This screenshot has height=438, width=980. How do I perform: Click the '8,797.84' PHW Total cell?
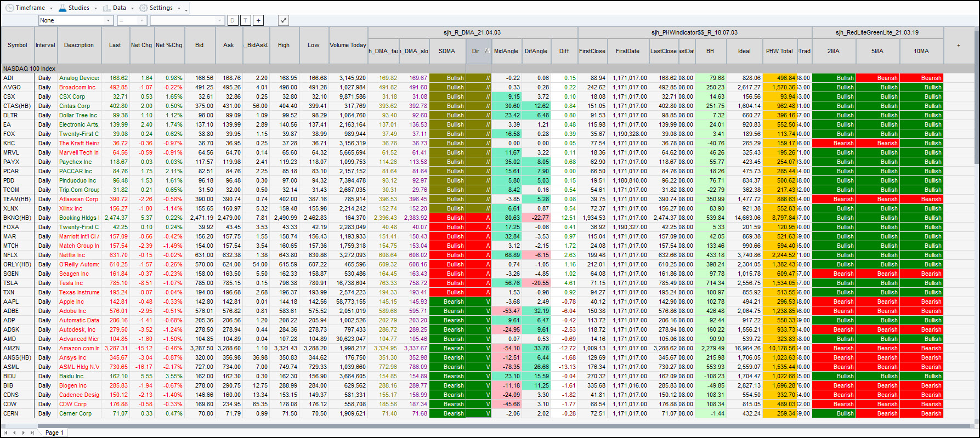[x=779, y=218]
